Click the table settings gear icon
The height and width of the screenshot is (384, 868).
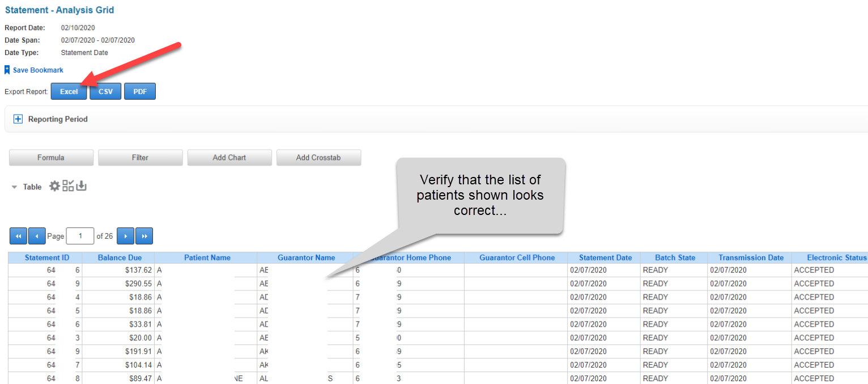[x=54, y=186]
